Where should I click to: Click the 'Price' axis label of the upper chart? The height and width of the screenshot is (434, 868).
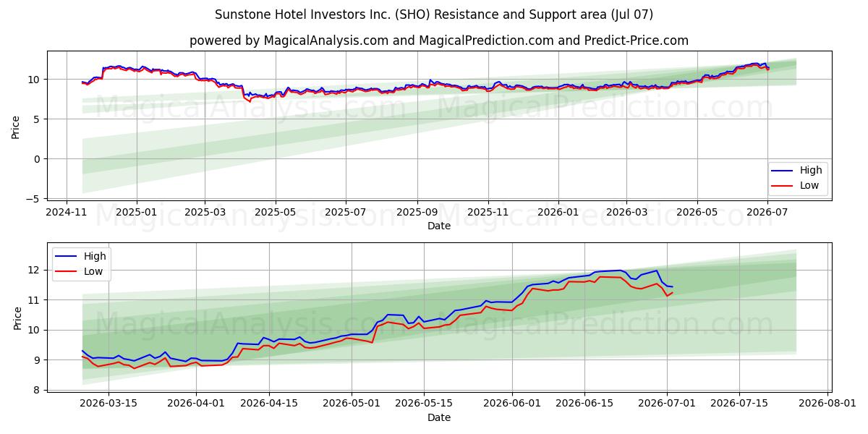tap(16, 127)
